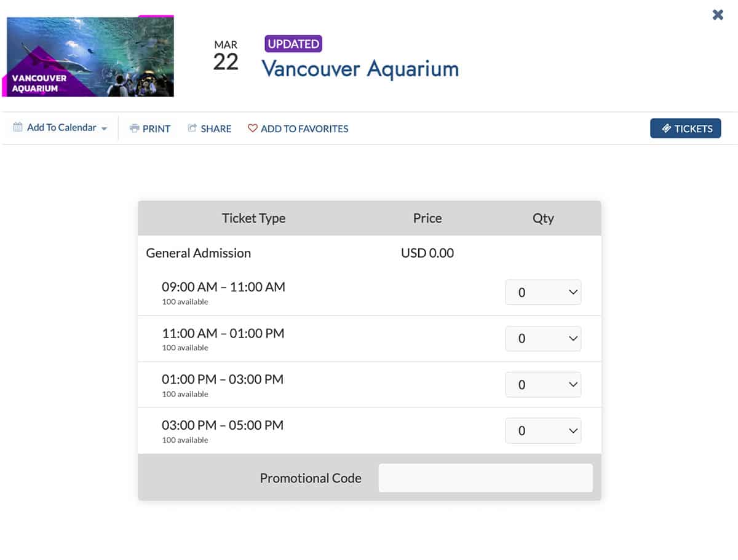The height and width of the screenshot is (560, 738).
Task: Select ADD TO FAVORITES
Action: coord(304,128)
